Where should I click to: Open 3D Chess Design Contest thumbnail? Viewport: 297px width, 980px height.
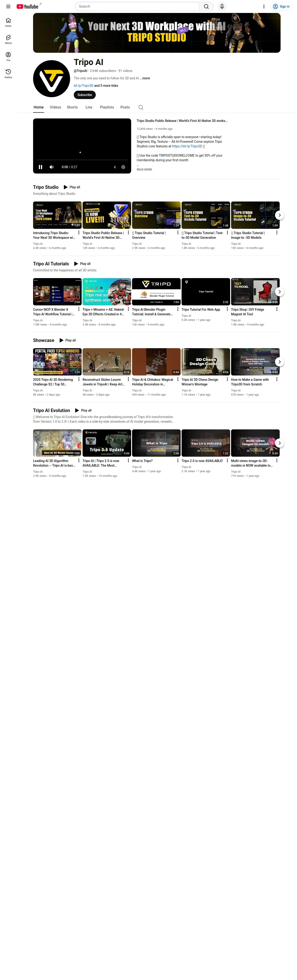click(206, 362)
